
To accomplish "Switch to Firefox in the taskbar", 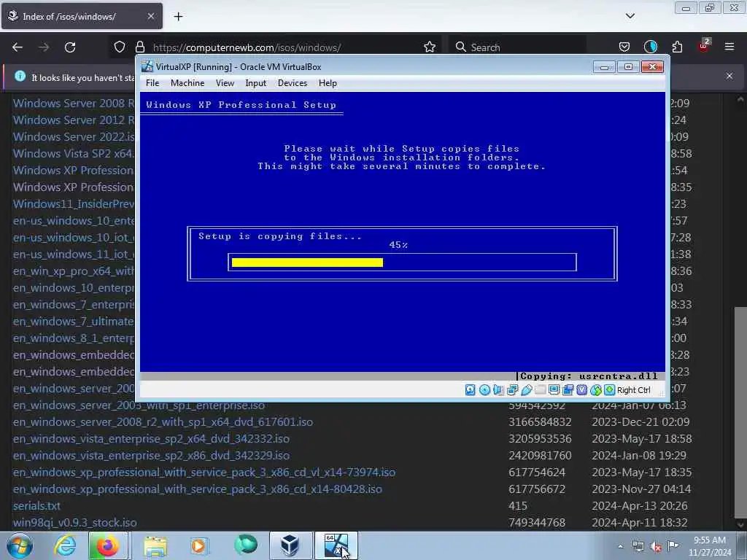I will pos(107,545).
